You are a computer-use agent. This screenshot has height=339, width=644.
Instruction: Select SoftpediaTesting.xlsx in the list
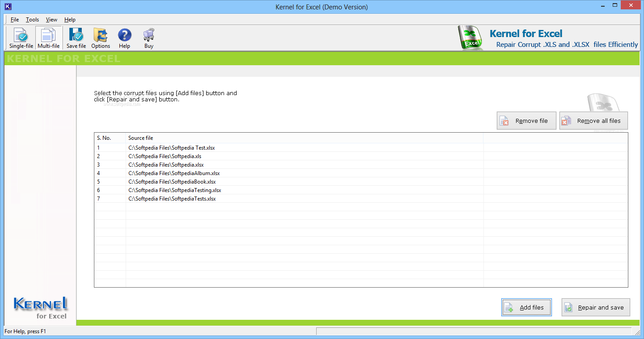[361, 190]
